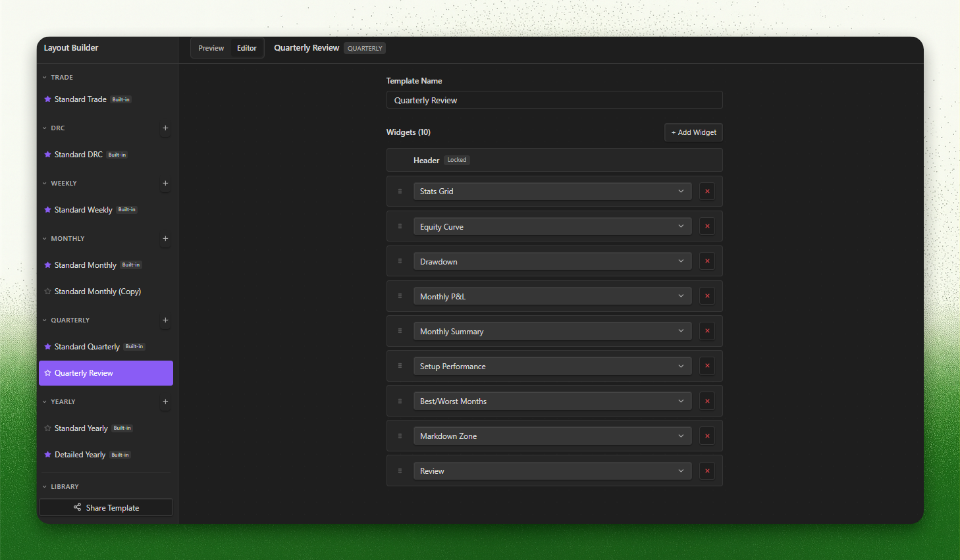Screen dimensions: 960x560
Task: Click the Template Name input field
Action: click(554, 100)
